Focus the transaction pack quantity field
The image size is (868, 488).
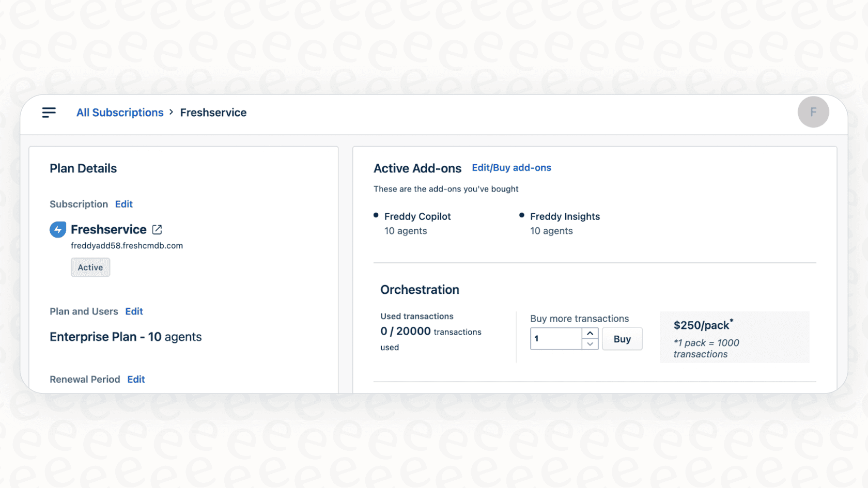pyautogui.click(x=556, y=339)
